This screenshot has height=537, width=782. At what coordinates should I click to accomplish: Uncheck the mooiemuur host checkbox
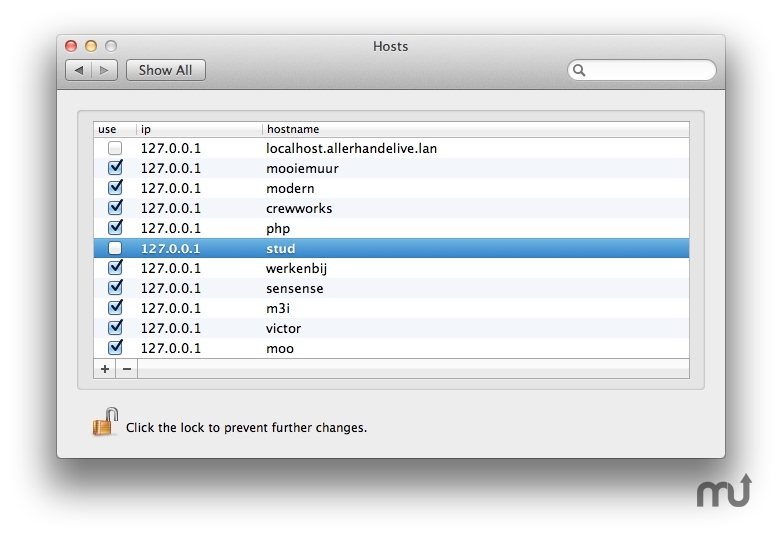(x=115, y=168)
